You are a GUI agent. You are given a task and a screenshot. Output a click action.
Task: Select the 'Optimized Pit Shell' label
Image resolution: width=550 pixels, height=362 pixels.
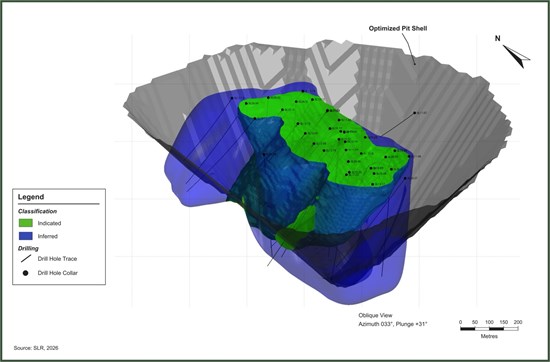pos(398,28)
